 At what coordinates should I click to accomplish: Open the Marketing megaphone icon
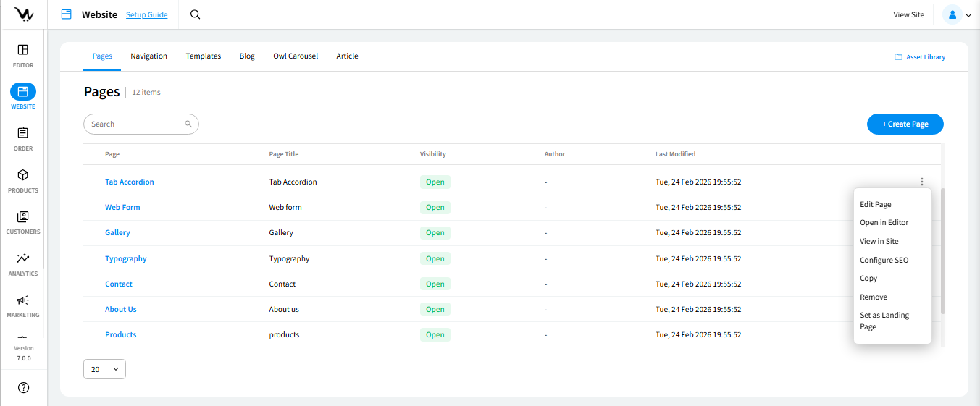click(22, 300)
